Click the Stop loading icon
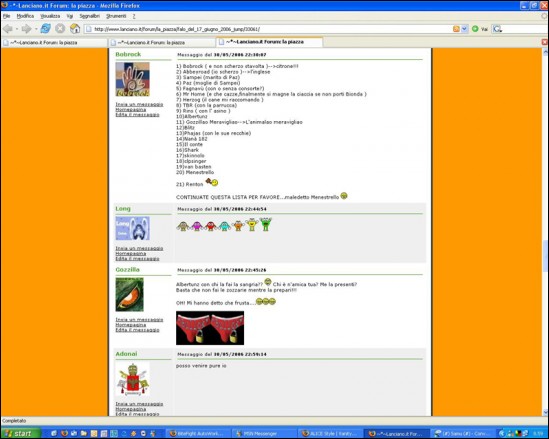Screen dimensions: 549x439 coord(60,29)
